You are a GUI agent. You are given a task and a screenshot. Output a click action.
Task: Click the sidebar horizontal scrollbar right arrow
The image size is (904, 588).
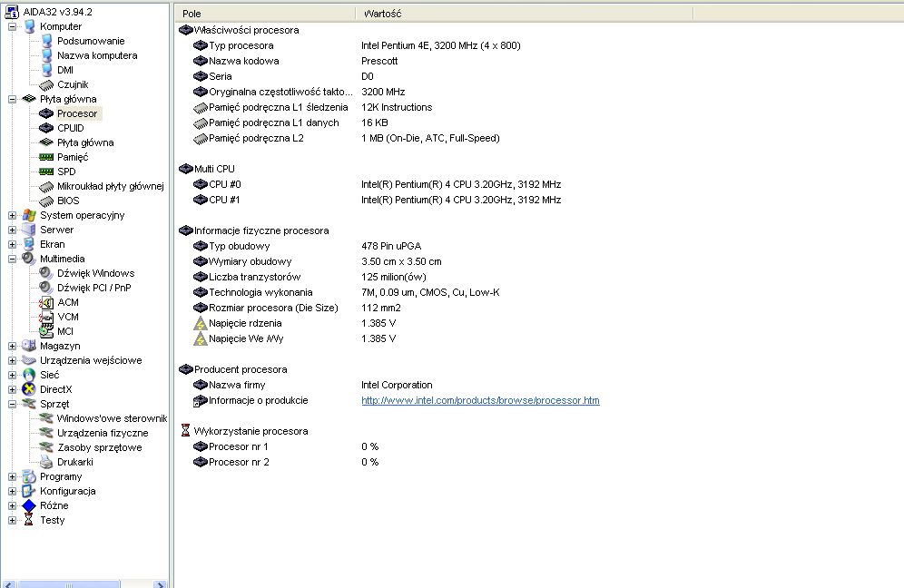[161, 583]
